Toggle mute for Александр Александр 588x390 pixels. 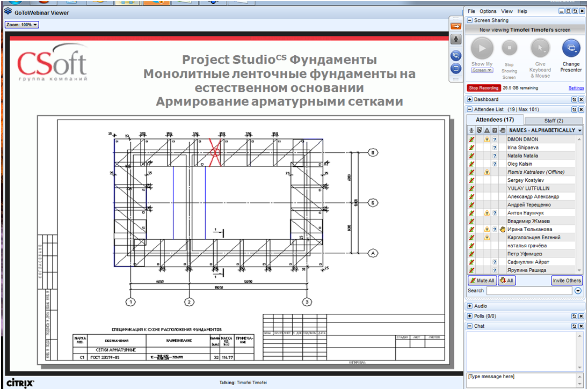click(471, 197)
